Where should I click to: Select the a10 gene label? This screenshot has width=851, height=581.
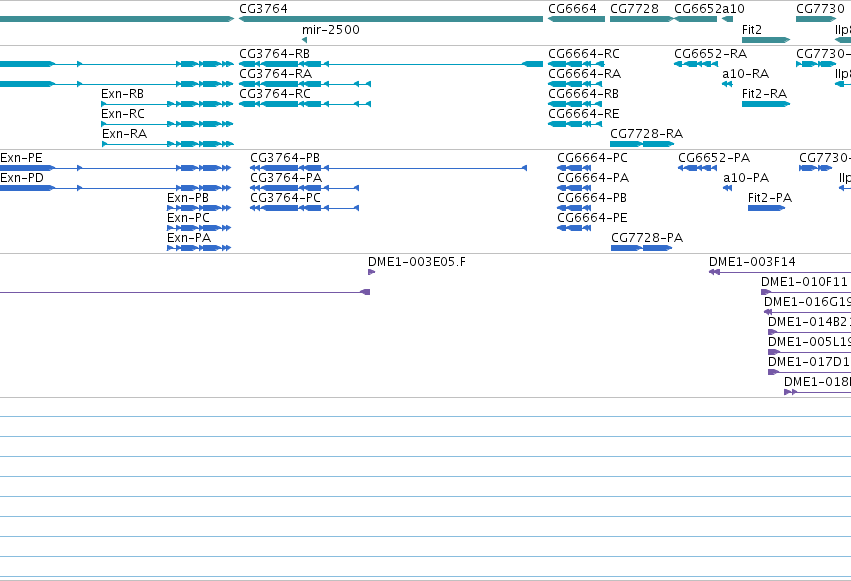point(733,9)
